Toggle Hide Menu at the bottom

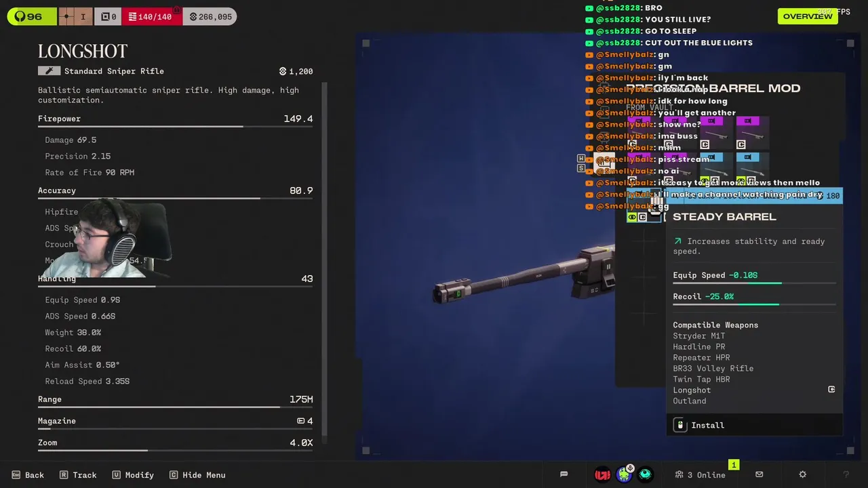tap(197, 475)
